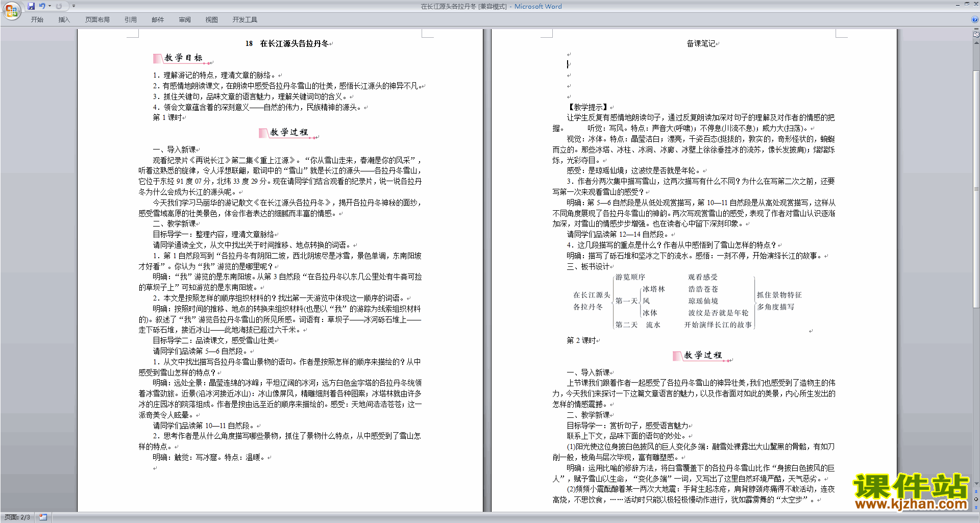Click the split-window handle above the scrollbar
Viewport: 980px width, 523px height.
[x=976, y=30]
